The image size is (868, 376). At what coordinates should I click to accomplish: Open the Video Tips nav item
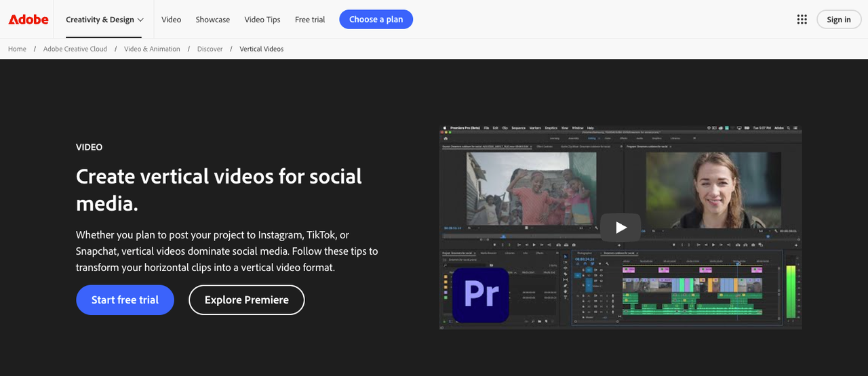tap(262, 20)
